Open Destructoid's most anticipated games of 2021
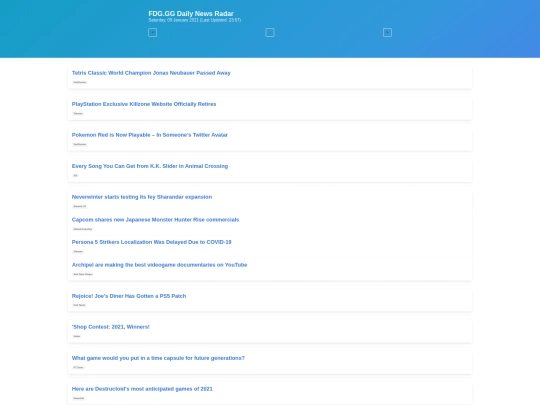The height and width of the screenshot is (405, 540). 142,389
